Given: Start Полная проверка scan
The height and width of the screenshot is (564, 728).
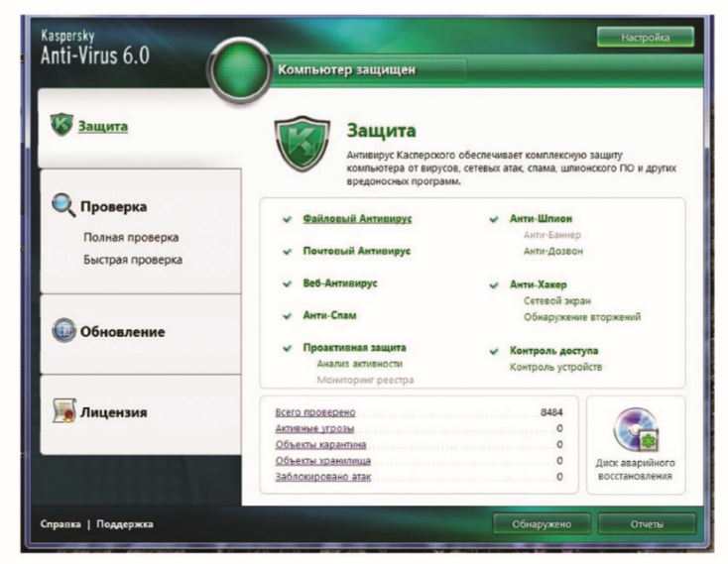Looking at the screenshot, I should (x=131, y=238).
